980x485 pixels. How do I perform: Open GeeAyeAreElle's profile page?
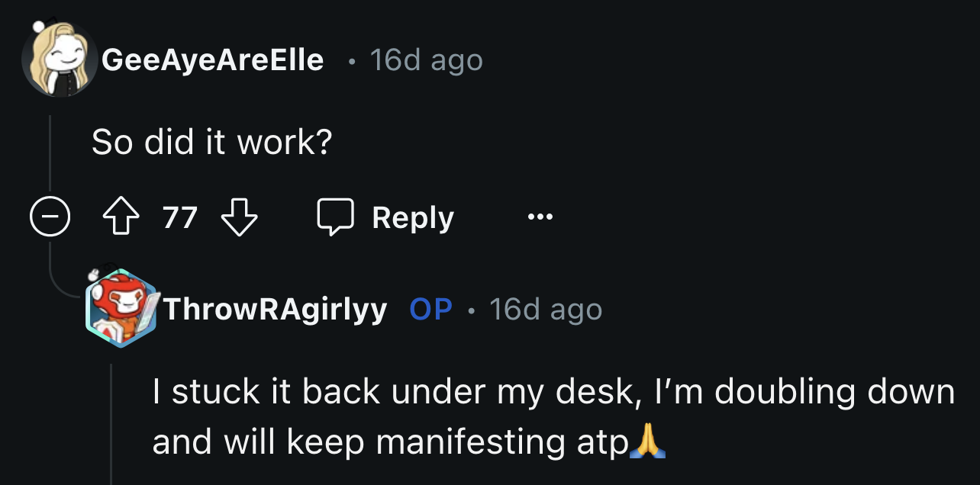tap(212, 59)
